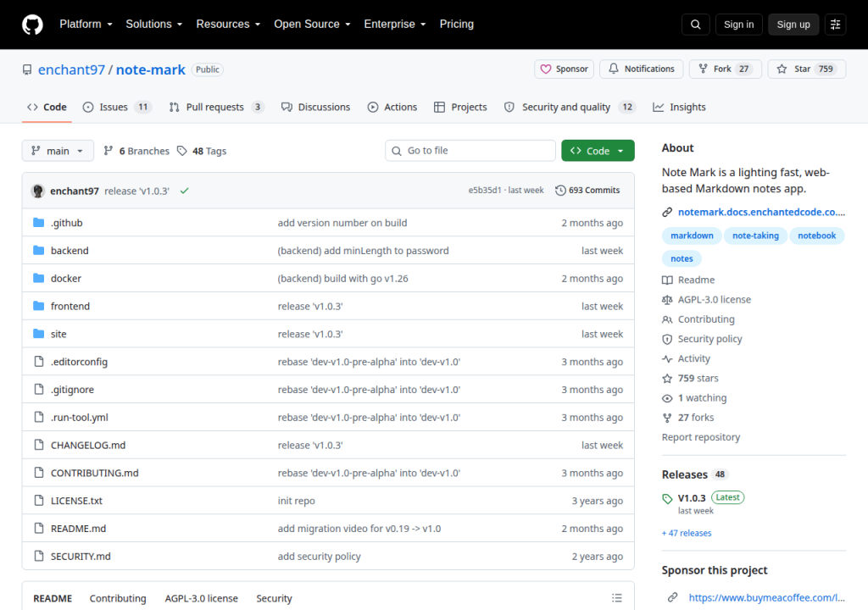Screen dimensions: 868x610
Task: Expand the Enterprise menu
Action: click(x=395, y=25)
